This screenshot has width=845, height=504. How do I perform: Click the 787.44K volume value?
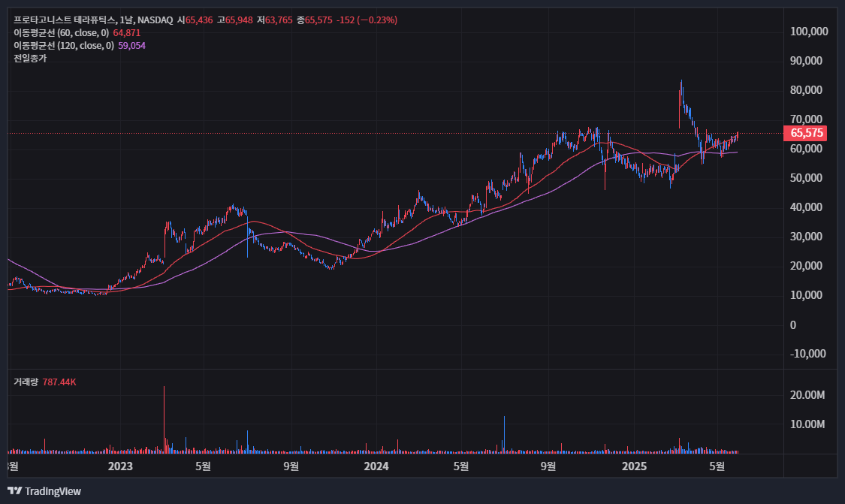click(59, 382)
